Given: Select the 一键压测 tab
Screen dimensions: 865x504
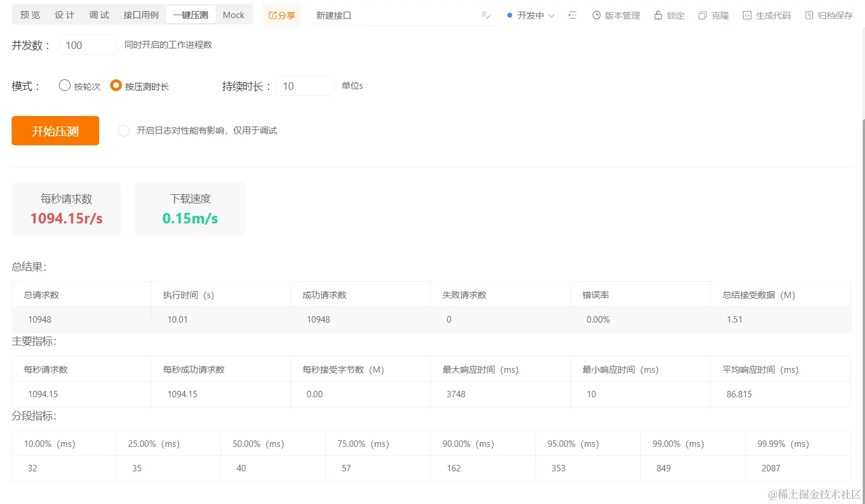Looking at the screenshot, I should tap(191, 15).
